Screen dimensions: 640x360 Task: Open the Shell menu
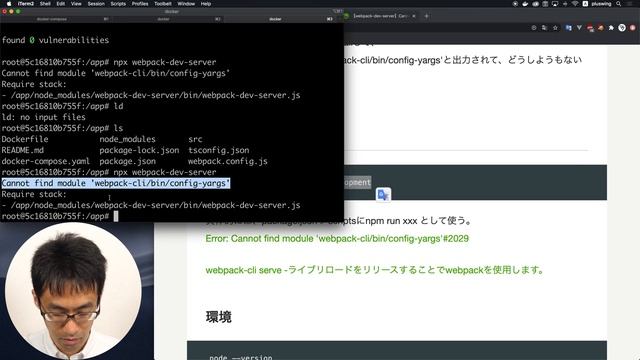tap(45, 4)
